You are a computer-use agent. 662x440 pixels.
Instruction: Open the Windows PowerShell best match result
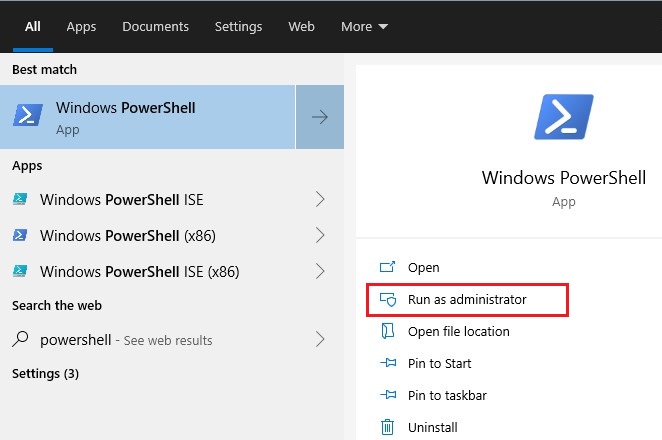coord(147,117)
